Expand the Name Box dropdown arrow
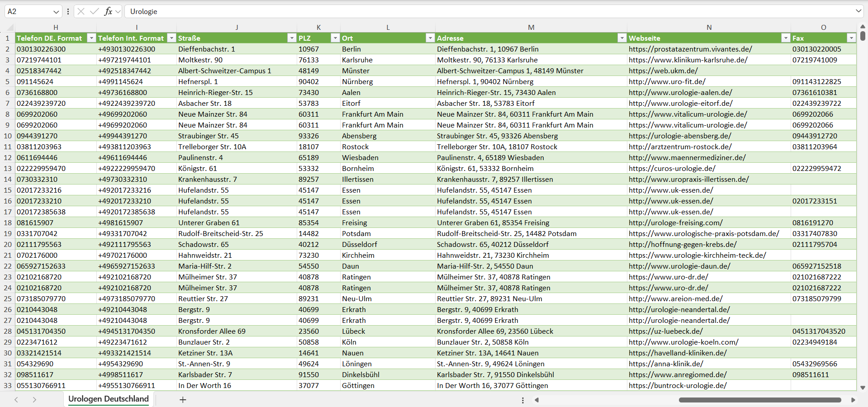The height and width of the screenshot is (407, 868). [x=56, y=12]
